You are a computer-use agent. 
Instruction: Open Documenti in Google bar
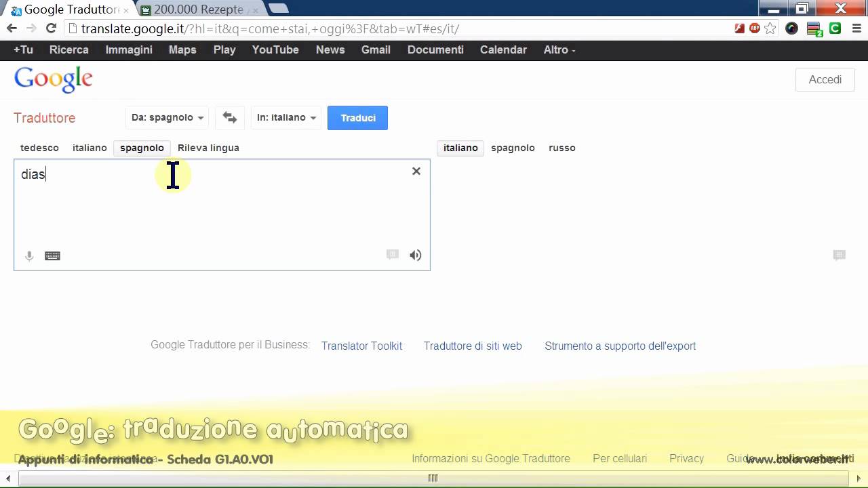click(435, 49)
